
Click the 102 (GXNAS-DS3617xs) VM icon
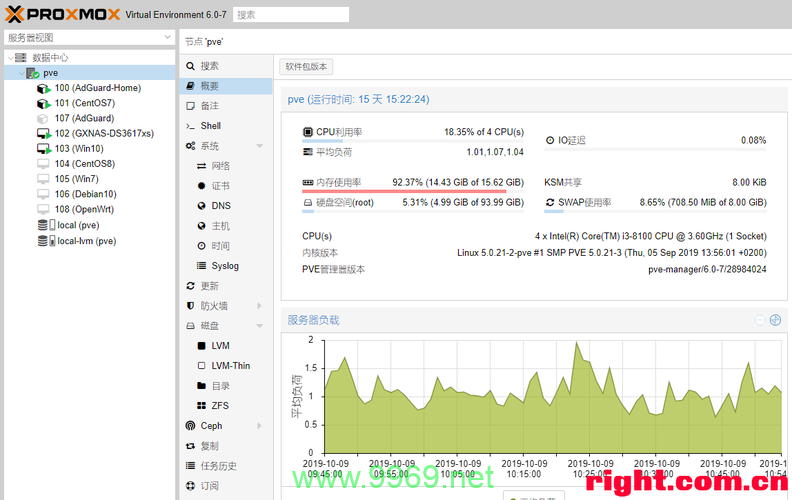[44, 134]
